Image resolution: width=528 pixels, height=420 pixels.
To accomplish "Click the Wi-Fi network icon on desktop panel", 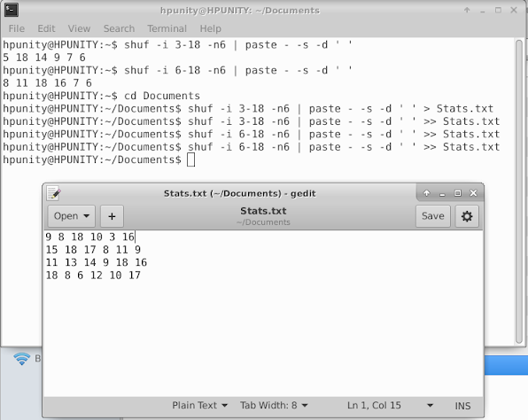I will click(x=22, y=359).
